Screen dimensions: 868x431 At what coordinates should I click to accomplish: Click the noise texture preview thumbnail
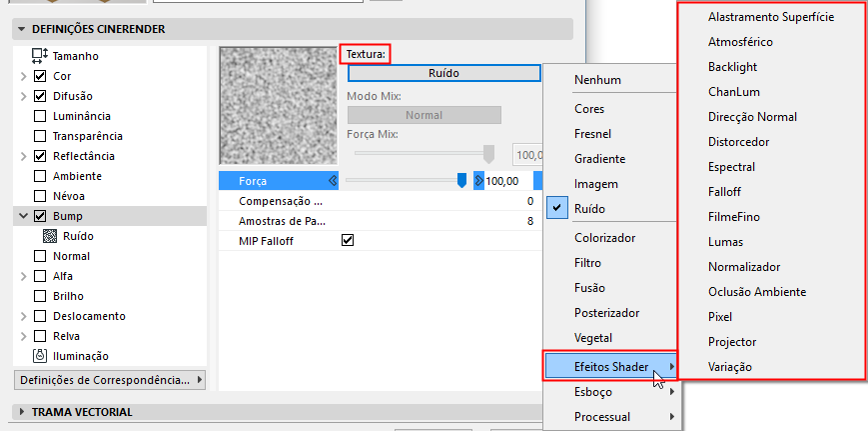coord(279,105)
